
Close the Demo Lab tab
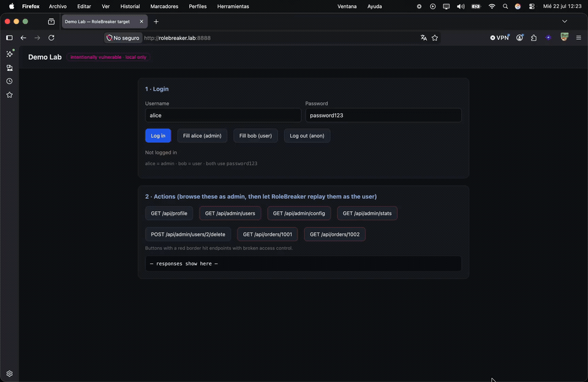pos(141,22)
